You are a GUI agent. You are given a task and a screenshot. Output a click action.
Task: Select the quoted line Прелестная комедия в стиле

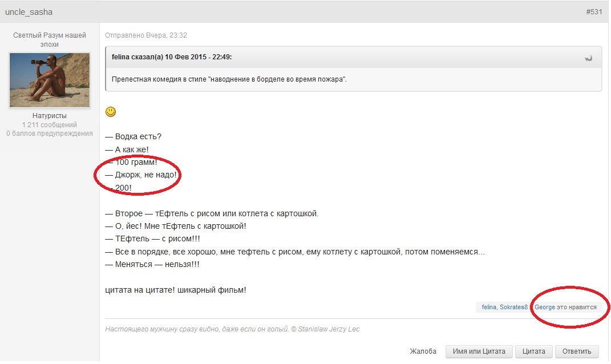pos(229,79)
